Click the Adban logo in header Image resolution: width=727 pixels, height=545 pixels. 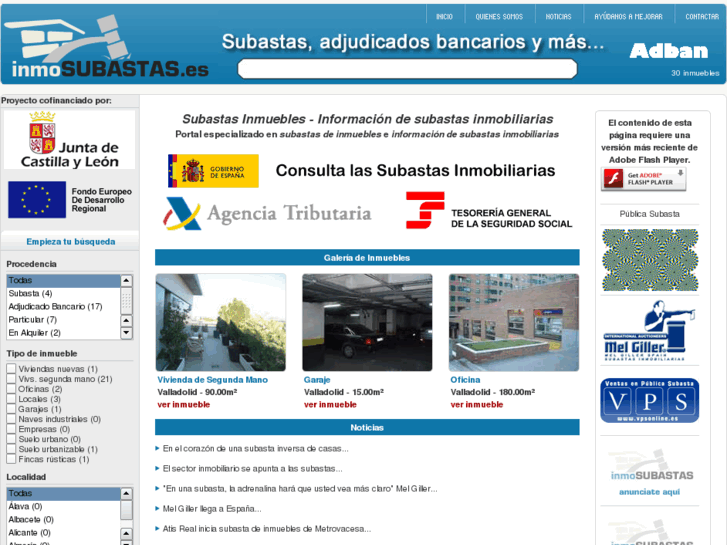[x=669, y=51]
